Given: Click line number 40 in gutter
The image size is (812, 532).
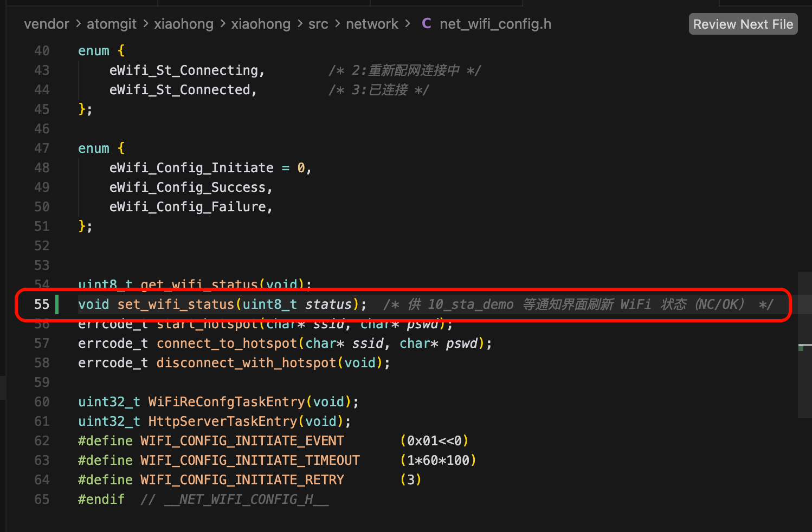Looking at the screenshot, I should tap(42, 51).
